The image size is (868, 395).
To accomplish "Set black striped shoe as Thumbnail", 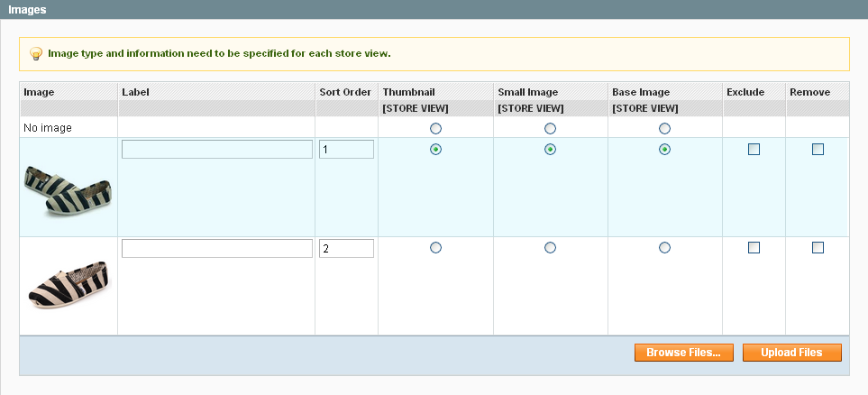I will click(x=436, y=247).
